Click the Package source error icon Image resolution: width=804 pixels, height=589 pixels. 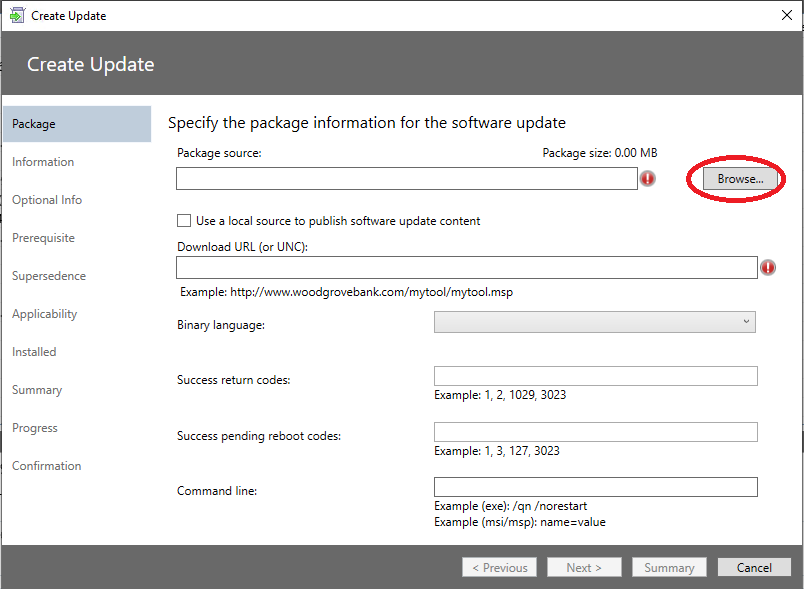[x=648, y=178]
